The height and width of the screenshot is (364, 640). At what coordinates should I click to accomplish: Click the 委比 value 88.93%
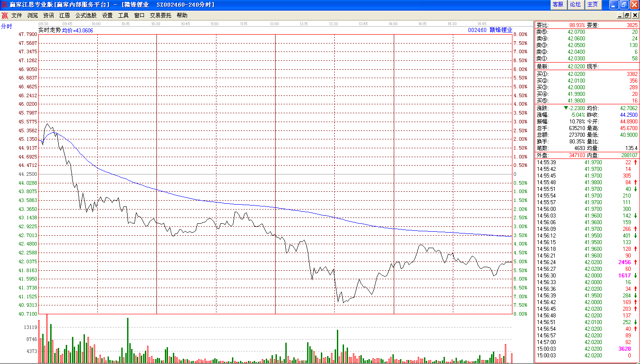coord(577,25)
